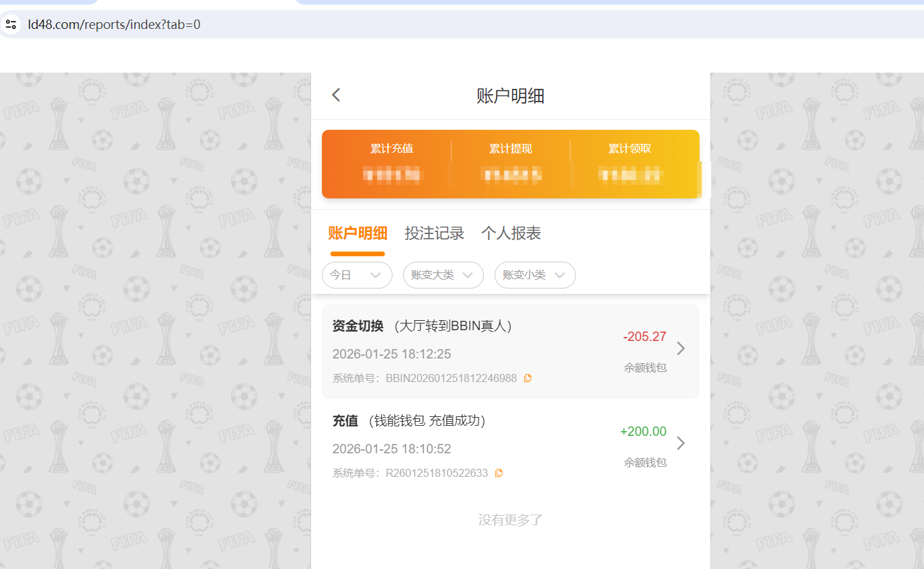Viewport: 924px width, 569px height.
Task: Click the red -205.27 amount
Action: click(644, 336)
